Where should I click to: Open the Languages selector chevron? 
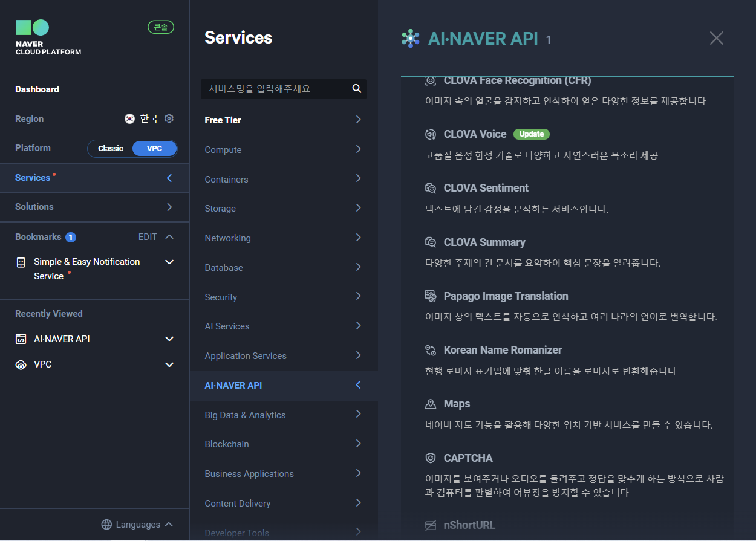coord(169,525)
